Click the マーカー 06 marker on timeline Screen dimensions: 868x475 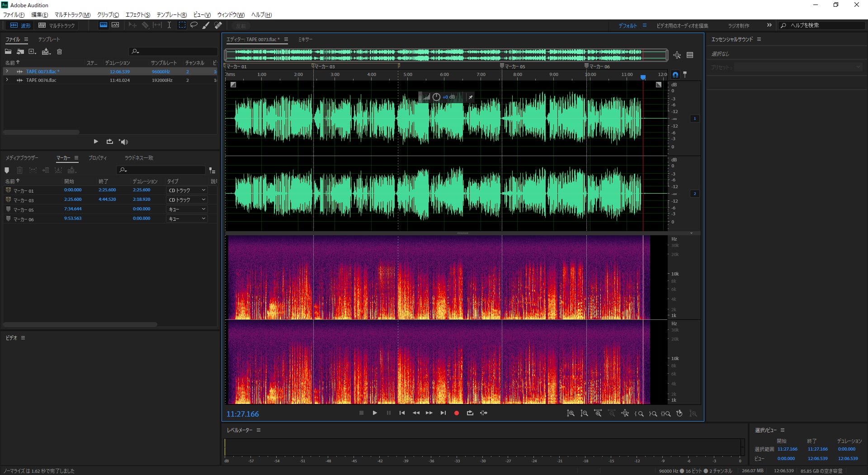(x=587, y=66)
